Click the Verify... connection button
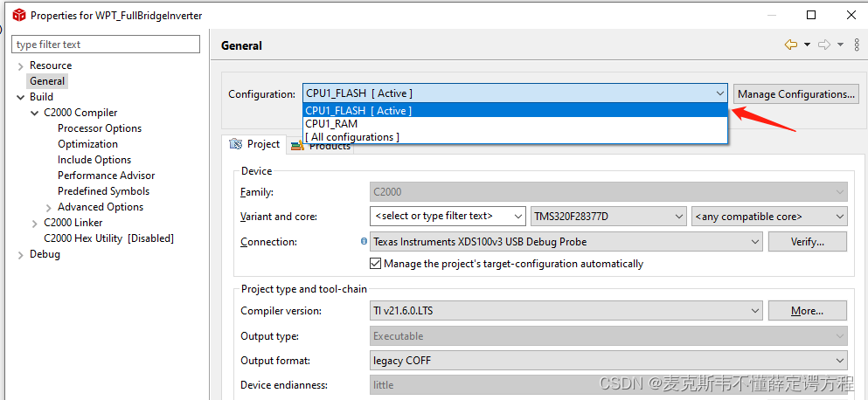Screen dimensions: 868x400 coord(807,242)
